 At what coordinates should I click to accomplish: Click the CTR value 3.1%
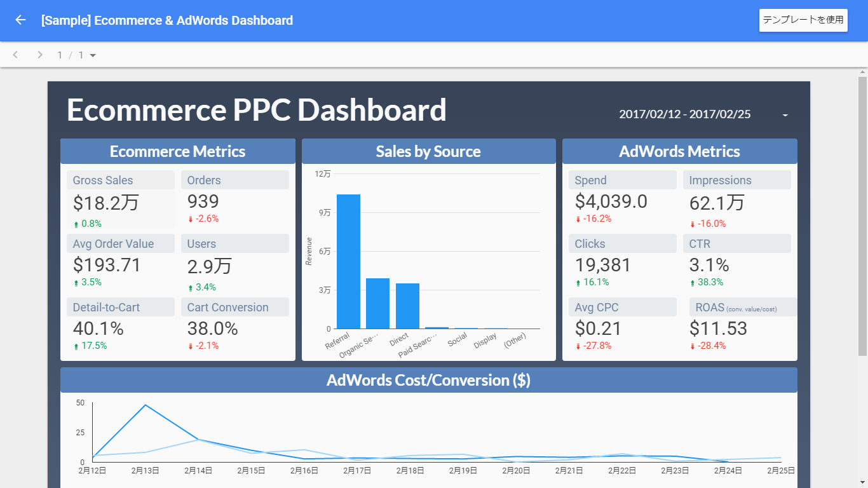pyautogui.click(x=709, y=265)
